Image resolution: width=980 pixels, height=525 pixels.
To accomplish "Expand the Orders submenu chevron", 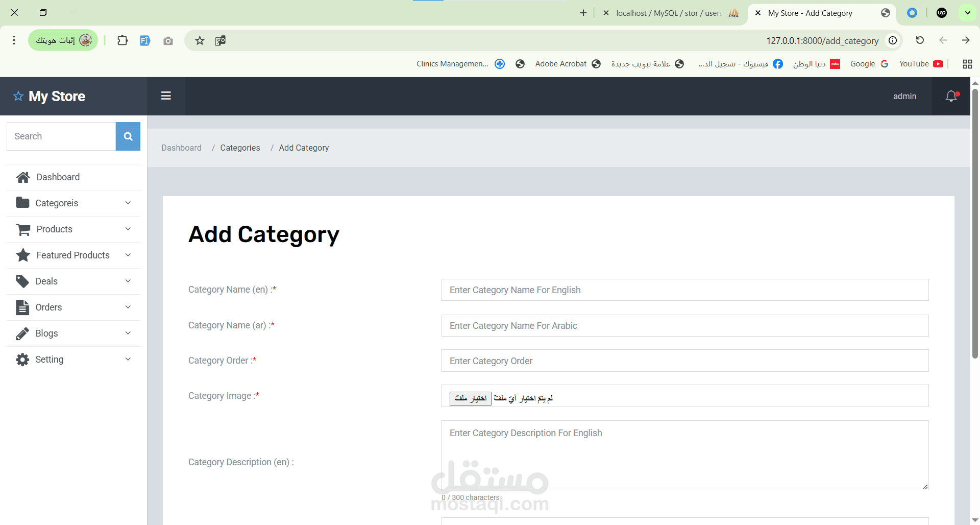I will point(128,307).
